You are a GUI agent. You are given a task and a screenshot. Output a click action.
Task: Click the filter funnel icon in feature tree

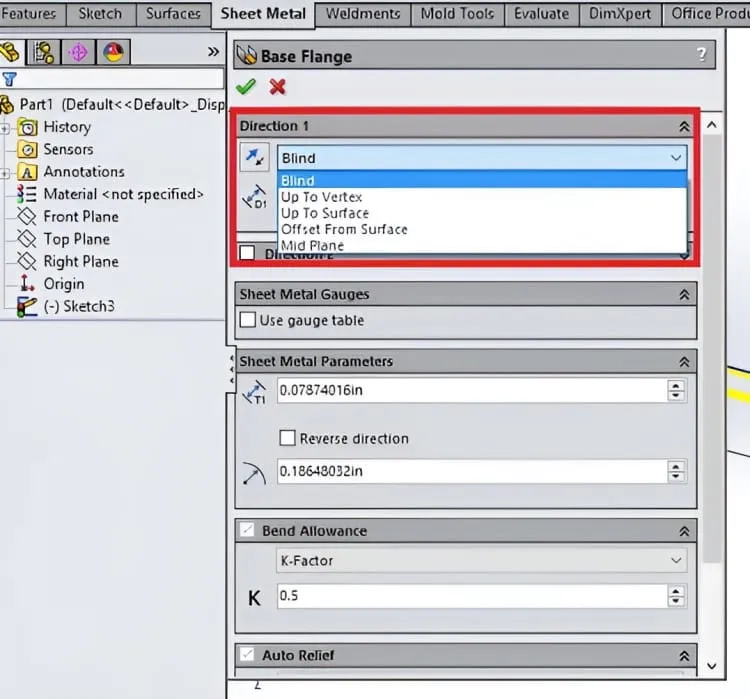coord(9,79)
